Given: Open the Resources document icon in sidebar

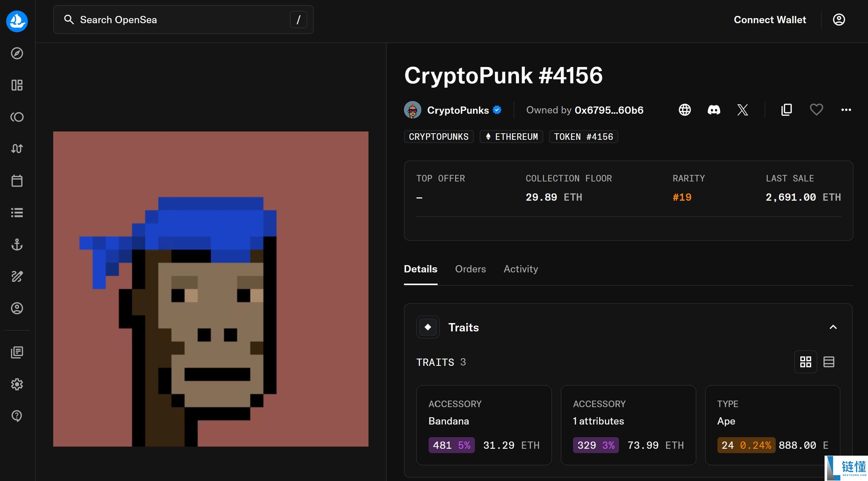Looking at the screenshot, I should pos(17,352).
